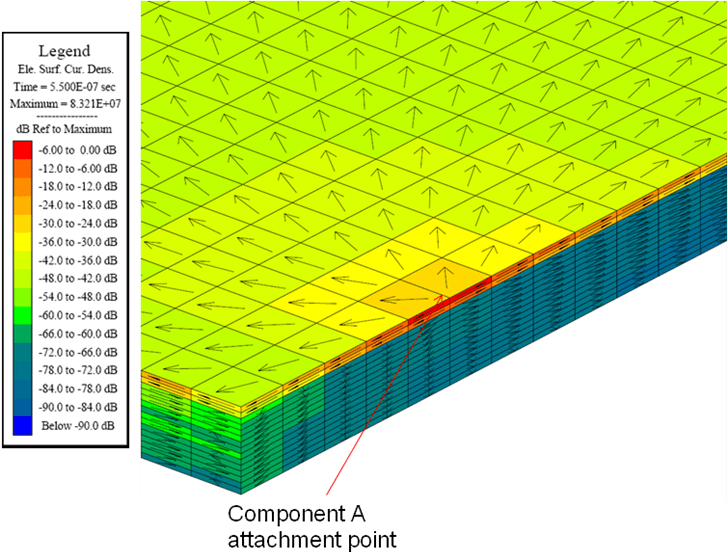Image resolution: width=728 pixels, height=552 pixels.
Task: Click the -48.0 to -42.0 dB range label
Action: [79, 280]
